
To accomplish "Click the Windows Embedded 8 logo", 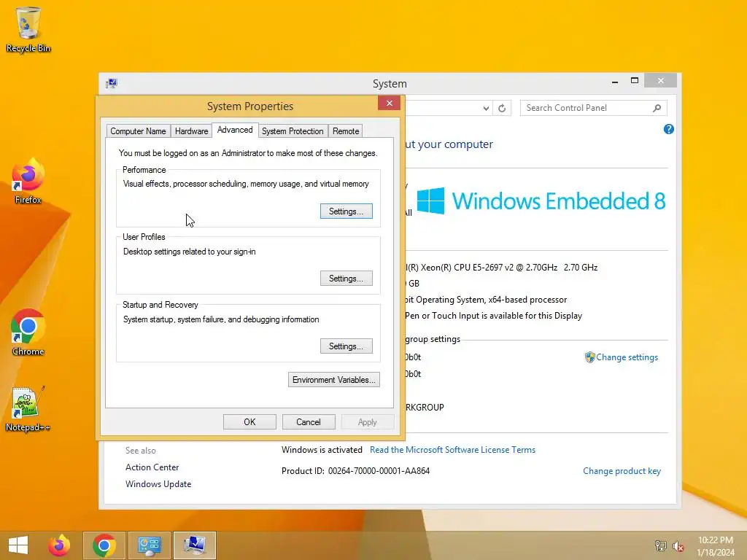I will click(x=541, y=201).
